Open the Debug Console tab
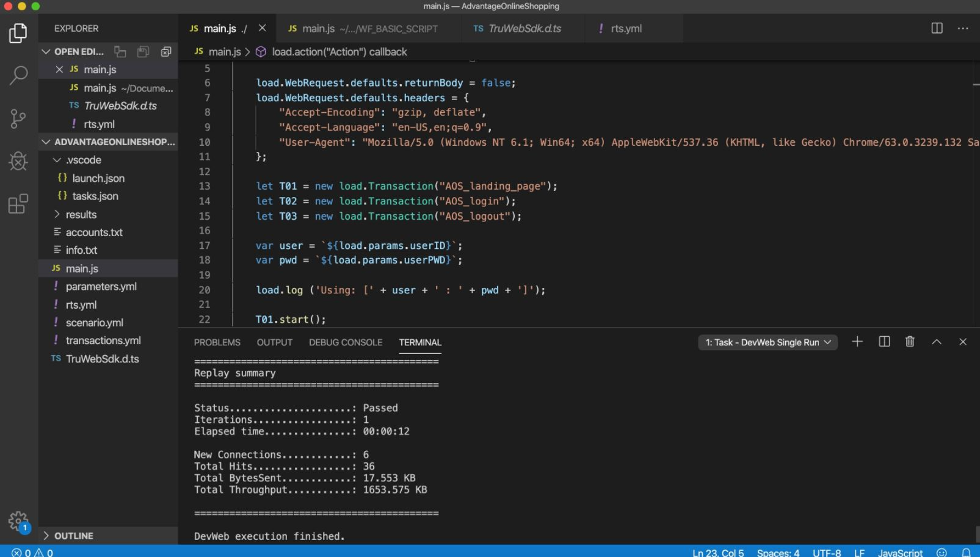 click(346, 342)
